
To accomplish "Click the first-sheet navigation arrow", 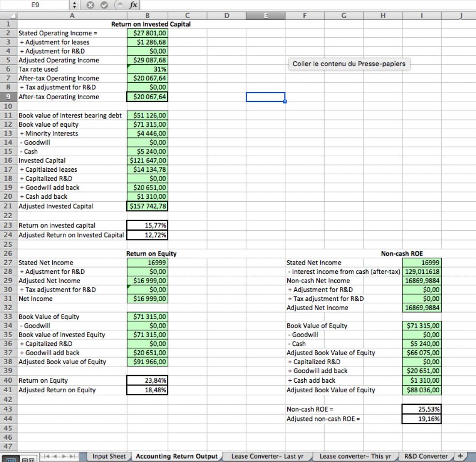I will pos(47,456).
